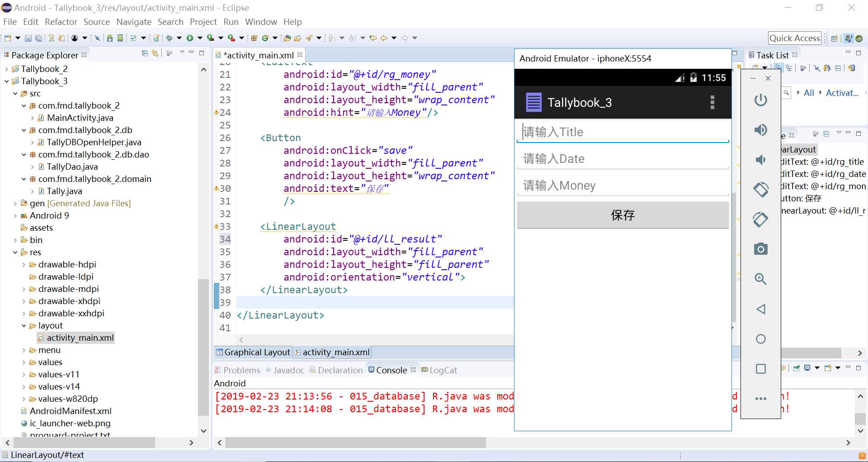Collapse the res folder
The width and height of the screenshot is (868, 462).
pos(15,252)
